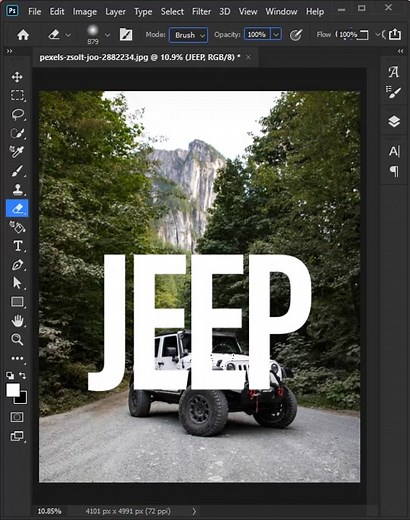Open the Brush Settings panel icon
The image size is (410, 520).
(x=394, y=92)
